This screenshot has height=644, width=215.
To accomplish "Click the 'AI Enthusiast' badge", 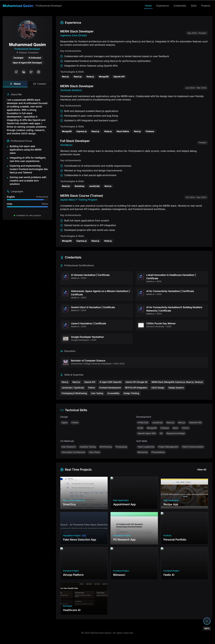I will click(x=35, y=58).
